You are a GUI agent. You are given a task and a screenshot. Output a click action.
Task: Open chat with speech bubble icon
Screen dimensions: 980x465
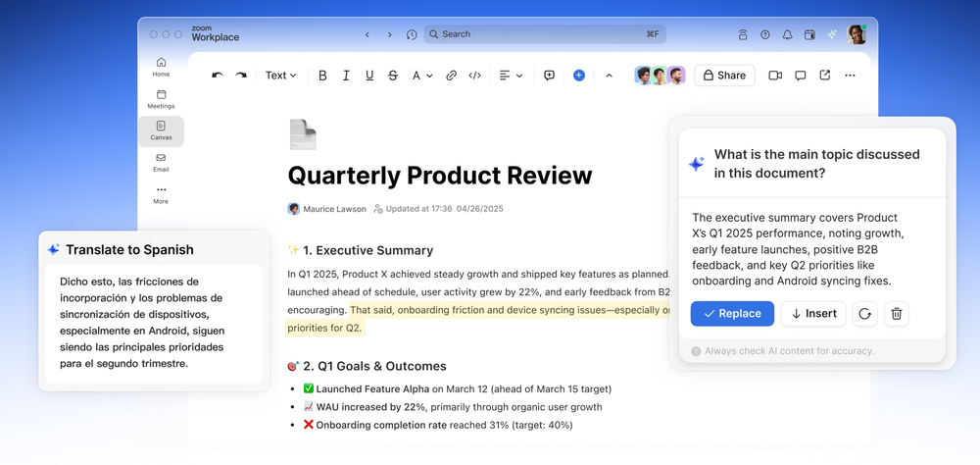tap(800, 76)
